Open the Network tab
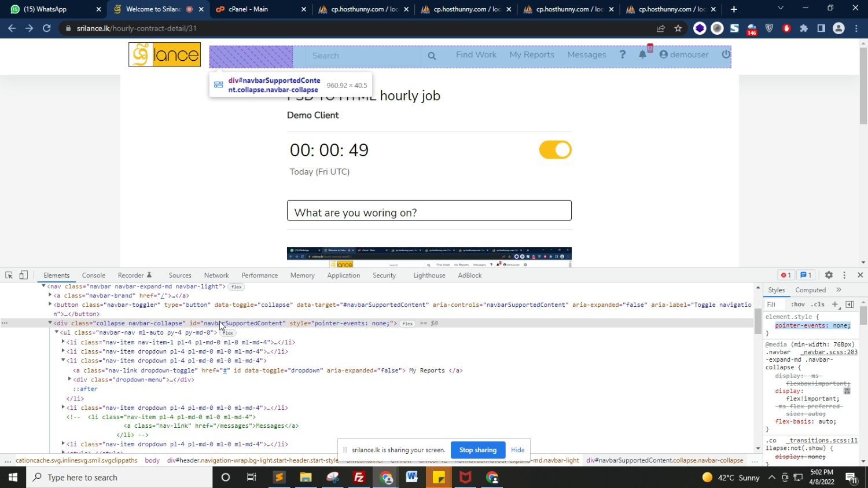868x488 pixels. tap(216, 276)
